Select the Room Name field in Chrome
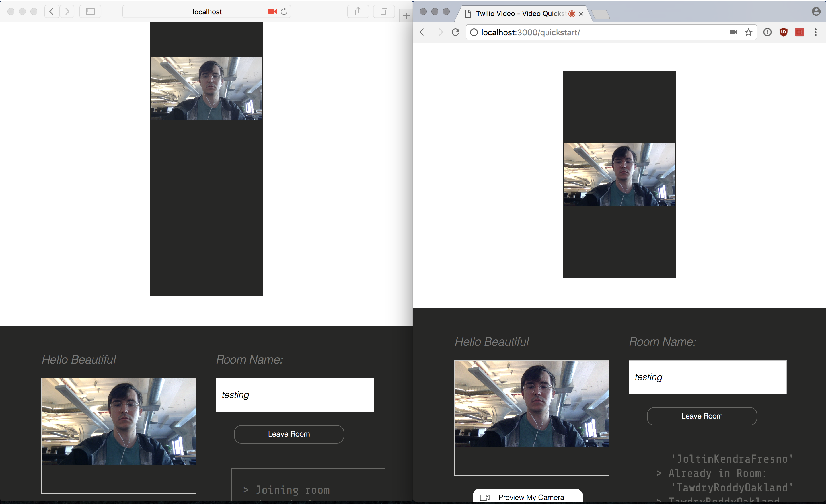The height and width of the screenshot is (504, 826). 708,377
